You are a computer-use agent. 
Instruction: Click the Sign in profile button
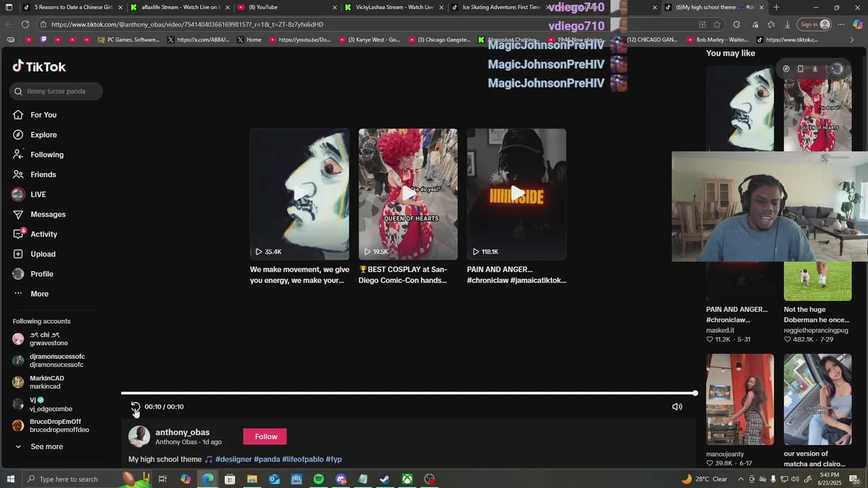(814, 24)
